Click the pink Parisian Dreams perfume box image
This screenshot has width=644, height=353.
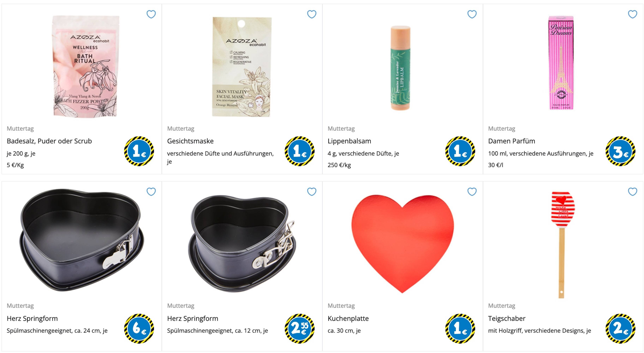(561, 63)
